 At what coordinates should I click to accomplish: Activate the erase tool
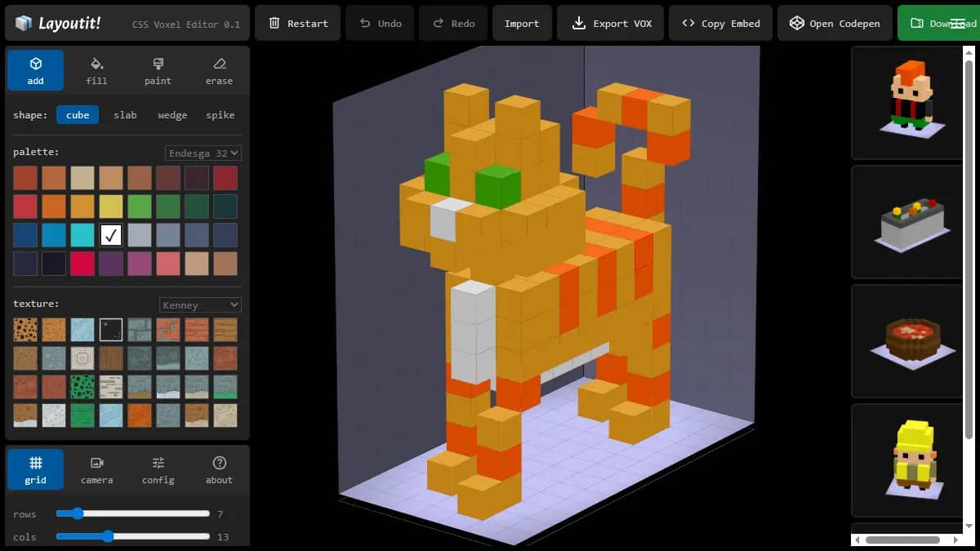pyautogui.click(x=219, y=70)
